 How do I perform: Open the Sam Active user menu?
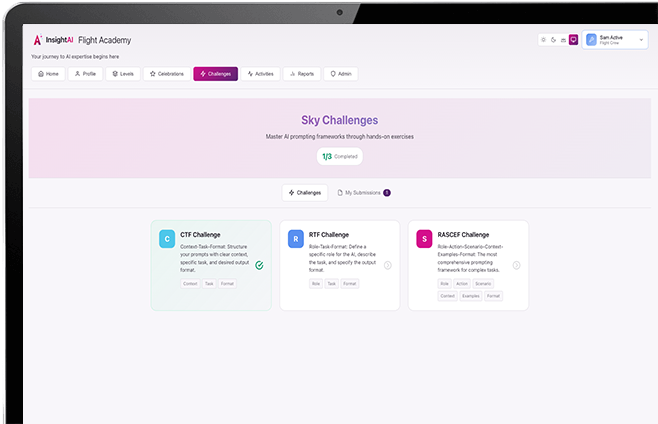point(609,40)
